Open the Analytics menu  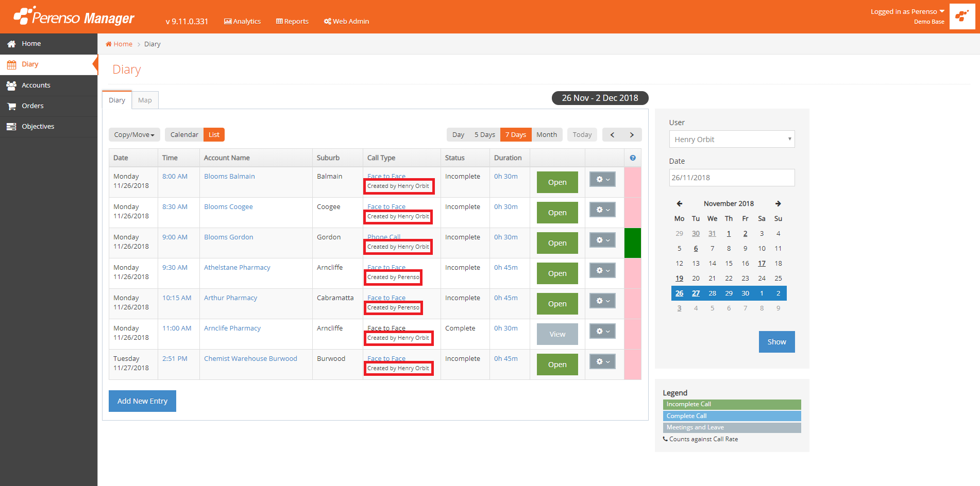[242, 21]
